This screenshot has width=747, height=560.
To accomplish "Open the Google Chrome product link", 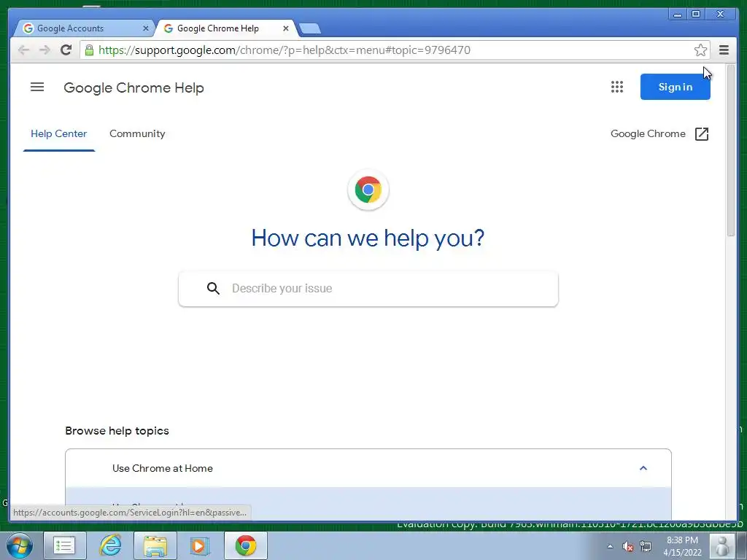I will tap(648, 134).
